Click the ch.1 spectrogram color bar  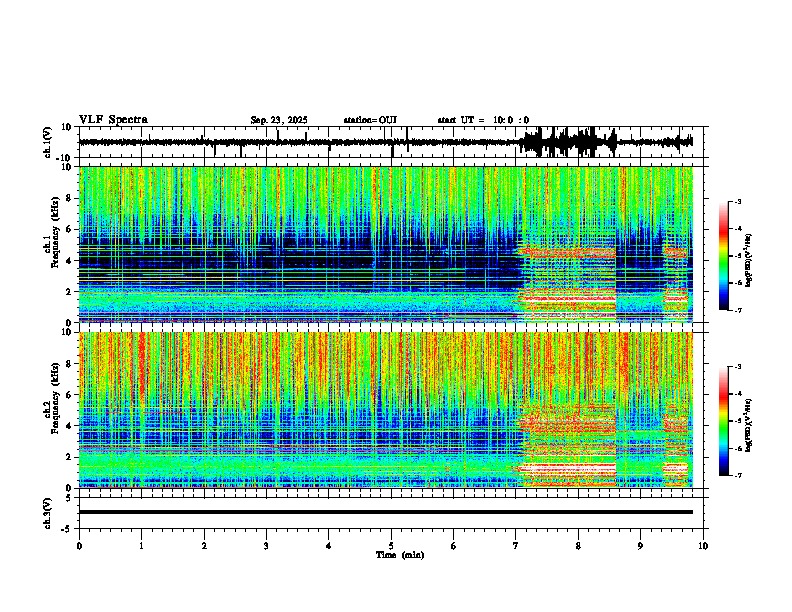[x=724, y=256]
